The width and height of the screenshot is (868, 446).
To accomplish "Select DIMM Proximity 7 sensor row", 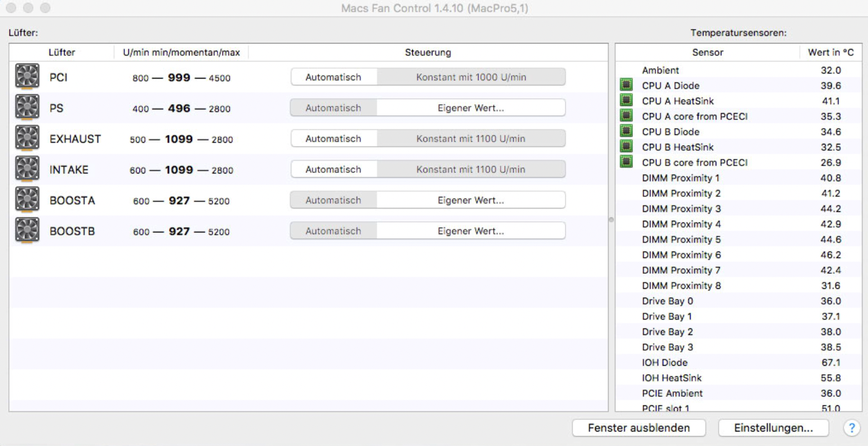I will pos(739,270).
